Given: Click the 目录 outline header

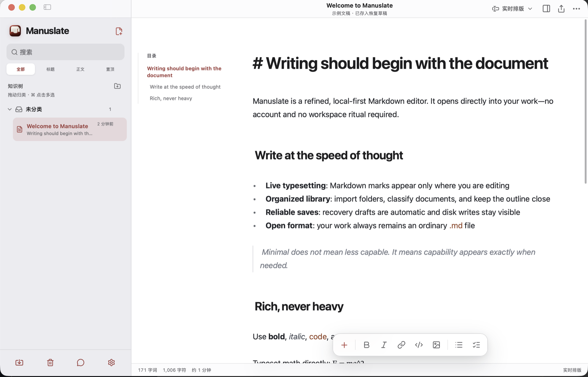Looking at the screenshot, I should pos(152,56).
